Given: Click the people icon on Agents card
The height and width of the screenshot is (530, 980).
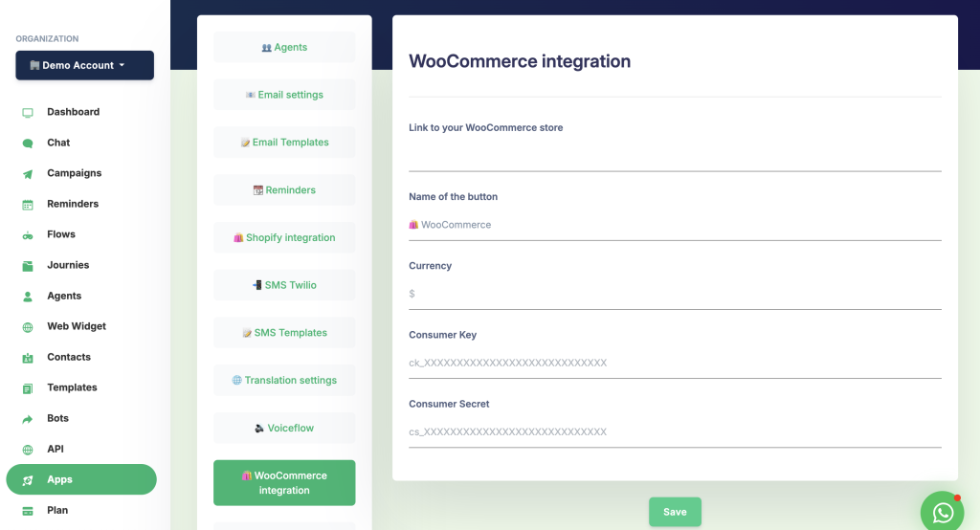Looking at the screenshot, I should click(x=266, y=48).
